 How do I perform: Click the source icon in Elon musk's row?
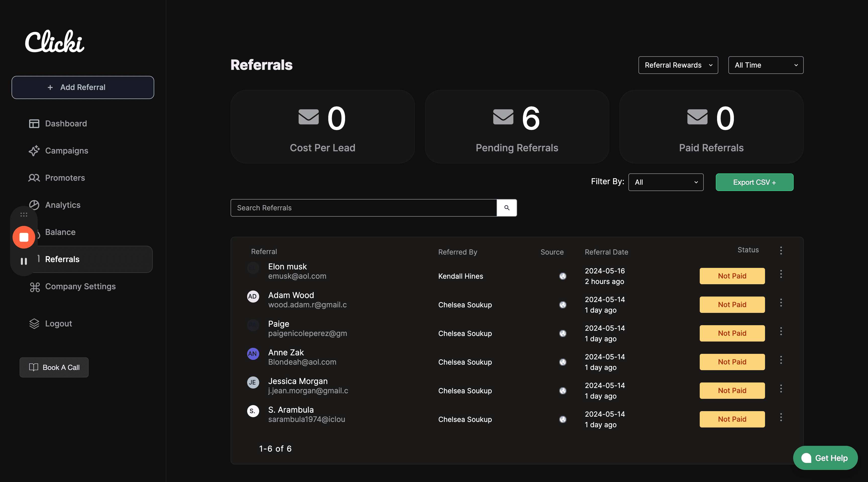(x=563, y=276)
